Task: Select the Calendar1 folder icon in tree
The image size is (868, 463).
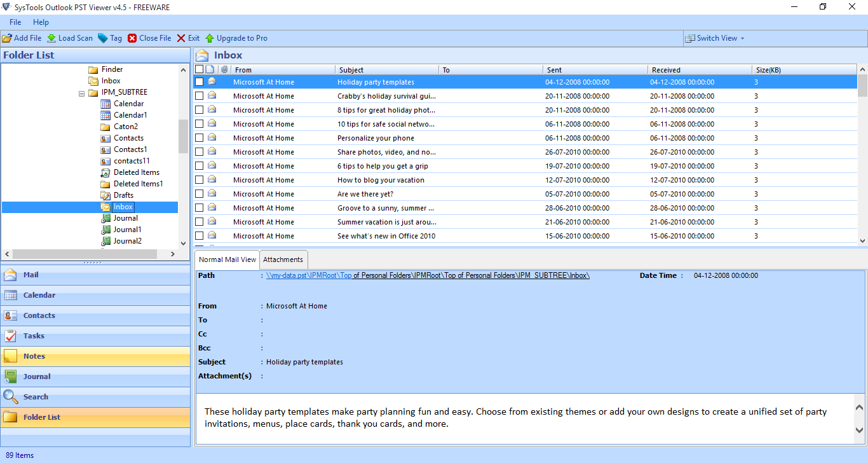Action: pyautogui.click(x=105, y=115)
